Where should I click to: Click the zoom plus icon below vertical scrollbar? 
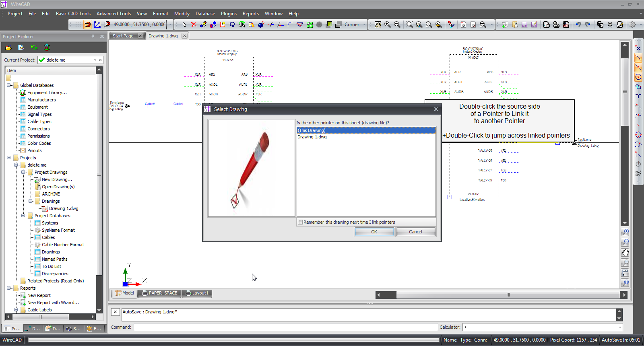tap(625, 232)
